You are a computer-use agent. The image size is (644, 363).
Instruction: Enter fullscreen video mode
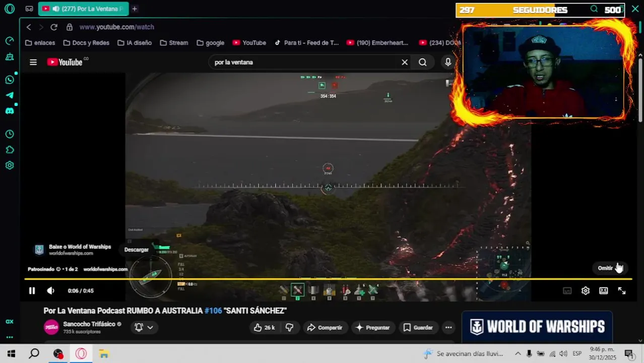coord(622,291)
